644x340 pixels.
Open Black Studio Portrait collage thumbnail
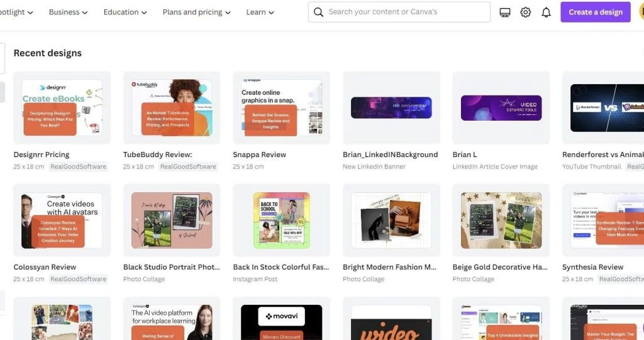(172, 220)
